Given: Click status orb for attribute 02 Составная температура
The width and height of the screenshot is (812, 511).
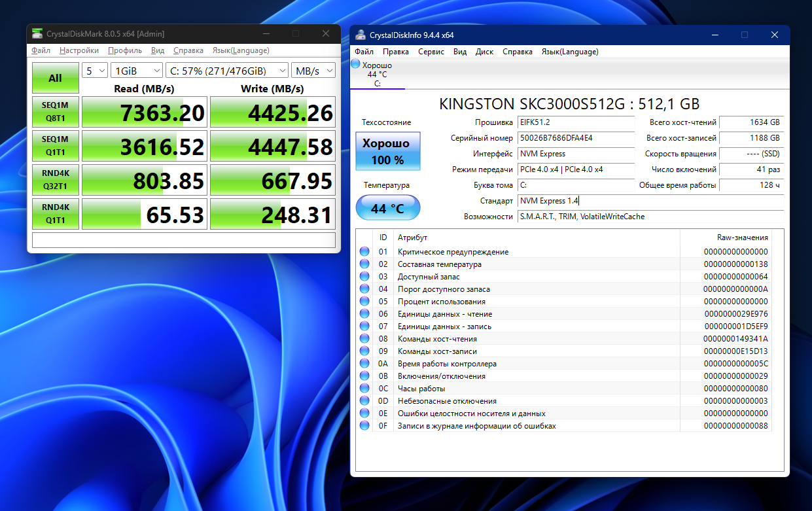Looking at the screenshot, I should (364, 264).
